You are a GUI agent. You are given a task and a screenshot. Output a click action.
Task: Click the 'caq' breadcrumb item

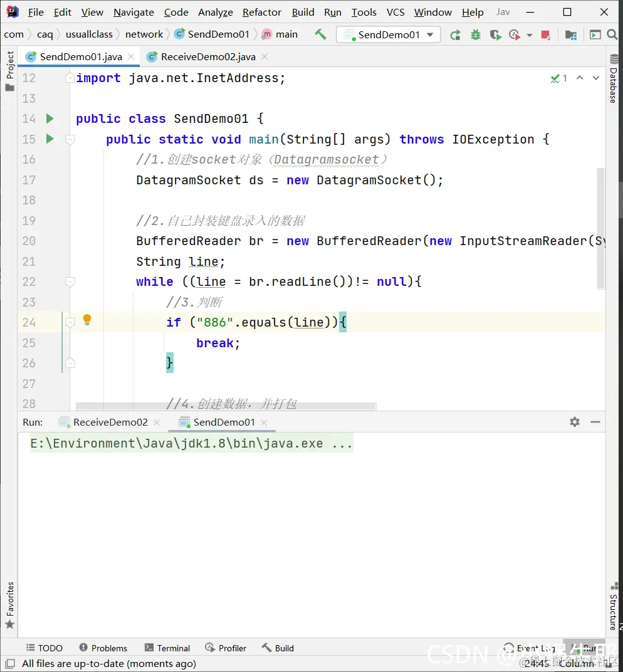[45, 34]
